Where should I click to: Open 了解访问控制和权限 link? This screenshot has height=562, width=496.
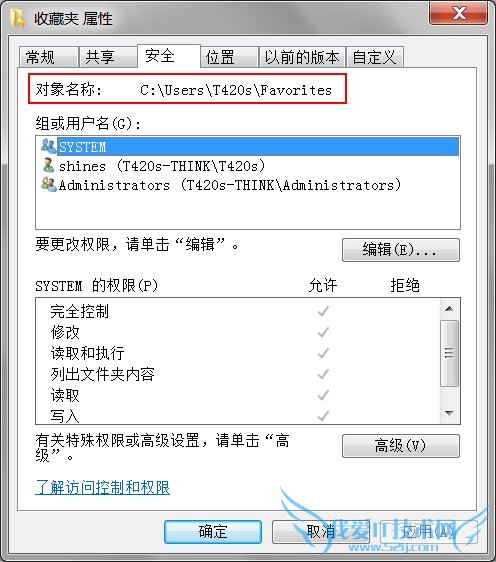coord(102,487)
